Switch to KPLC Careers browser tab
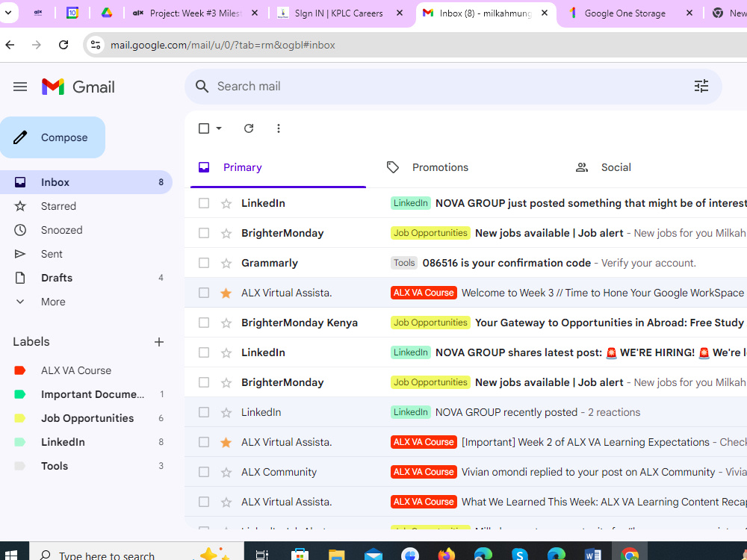The height and width of the screenshot is (560, 747). click(338, 13)
